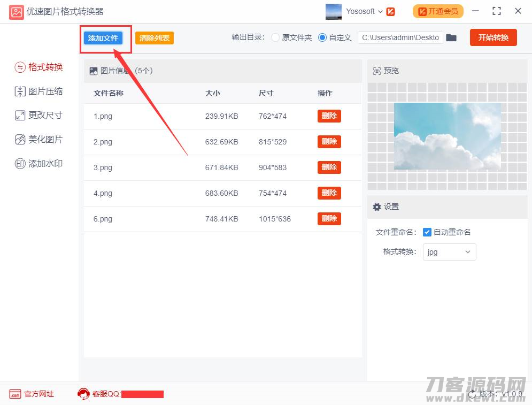
Task: Switch to 格式转换 sidebar item
Action: point(38,67)
